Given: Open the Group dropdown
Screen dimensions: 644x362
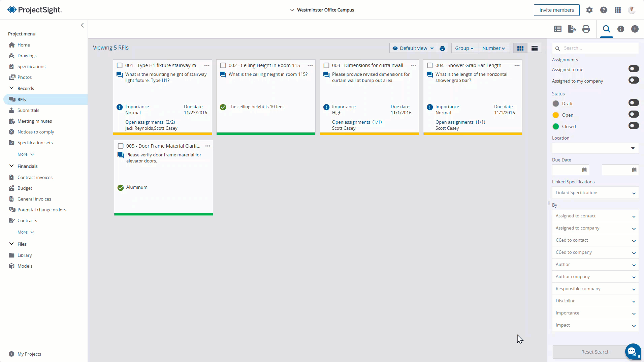Looking at the screenshot, I should point(464,48).
